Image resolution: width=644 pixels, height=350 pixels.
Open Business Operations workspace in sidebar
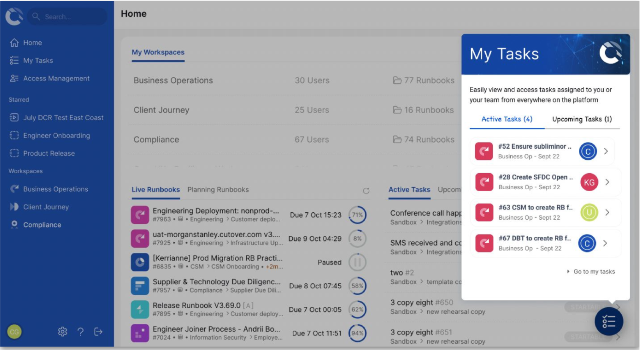coord(55,189)
